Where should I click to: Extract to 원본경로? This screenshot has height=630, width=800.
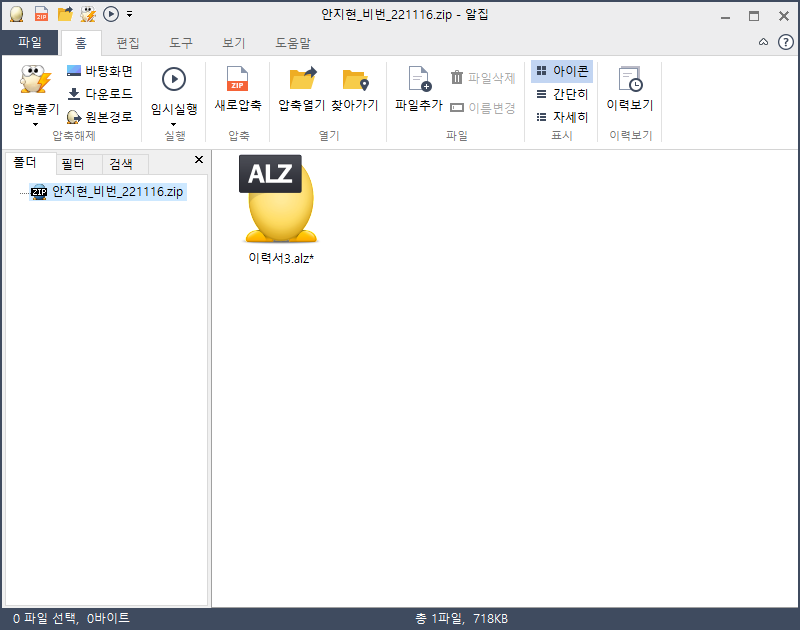click(99, 117)
